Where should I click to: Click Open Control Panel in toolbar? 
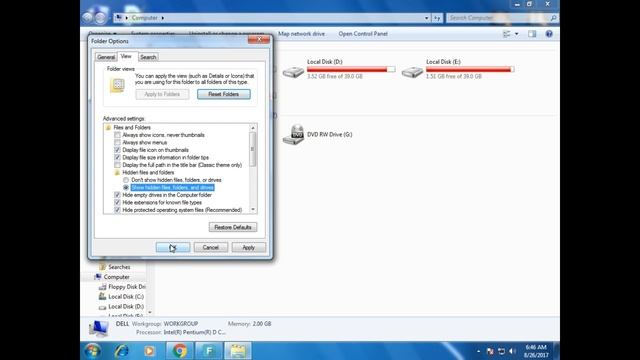click(x=363, y=34)
